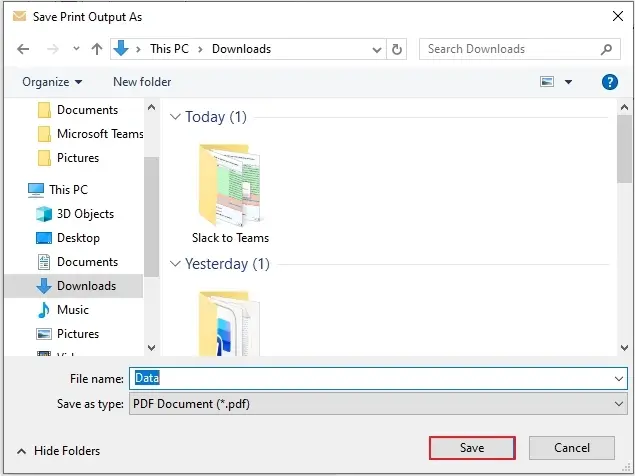
Task: Go up one folder level
Action: 97,49
